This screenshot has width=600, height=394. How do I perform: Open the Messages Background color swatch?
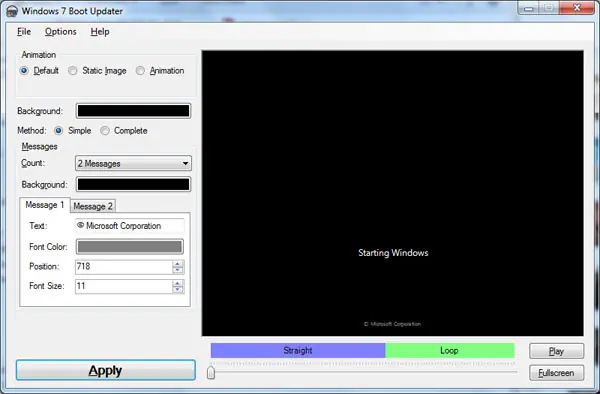(133, 184)
